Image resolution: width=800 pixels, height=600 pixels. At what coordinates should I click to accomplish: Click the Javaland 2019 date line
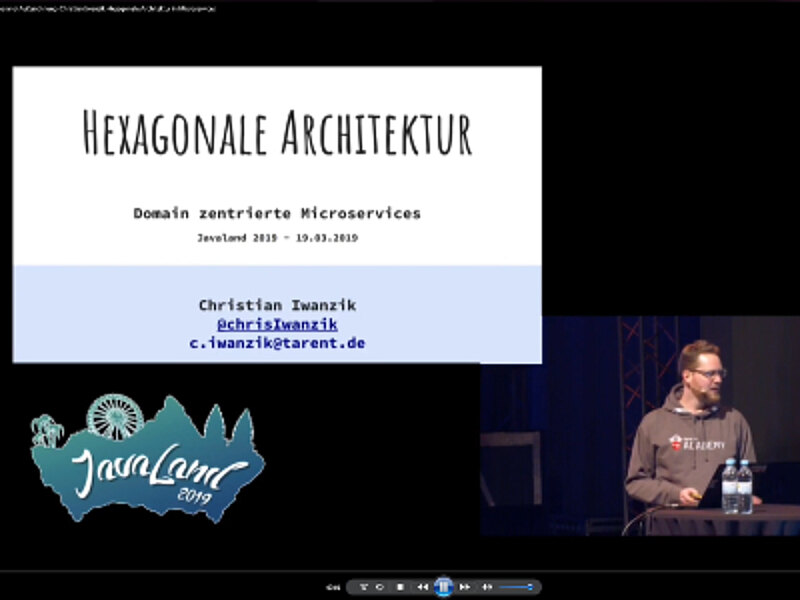pyautogui.click(x=277, y=238)
